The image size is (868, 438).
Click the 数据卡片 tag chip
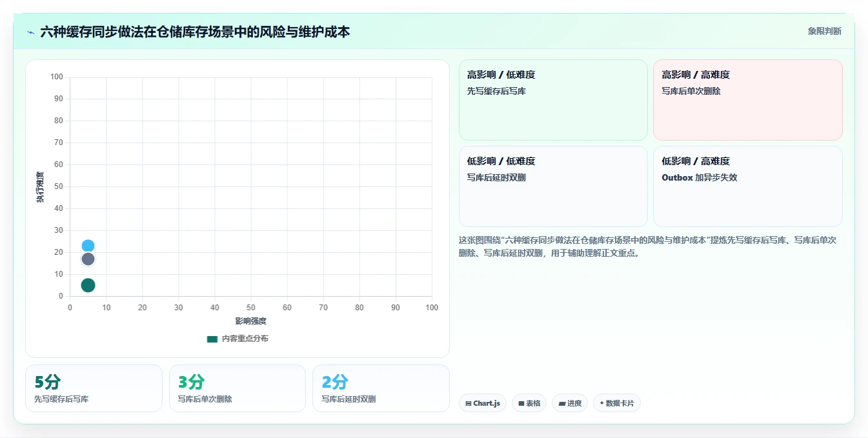[617, 403]
